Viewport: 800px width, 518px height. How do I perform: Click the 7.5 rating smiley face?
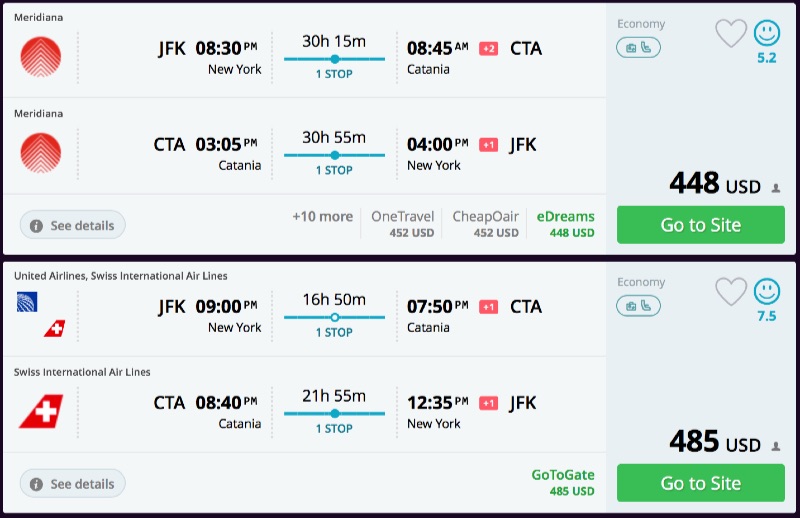pos(767,291)
